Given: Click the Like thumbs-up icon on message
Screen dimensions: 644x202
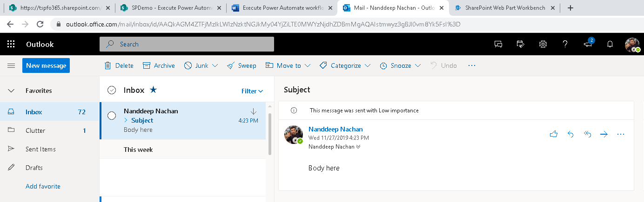Looking at the screenshot, I should 553,134.
